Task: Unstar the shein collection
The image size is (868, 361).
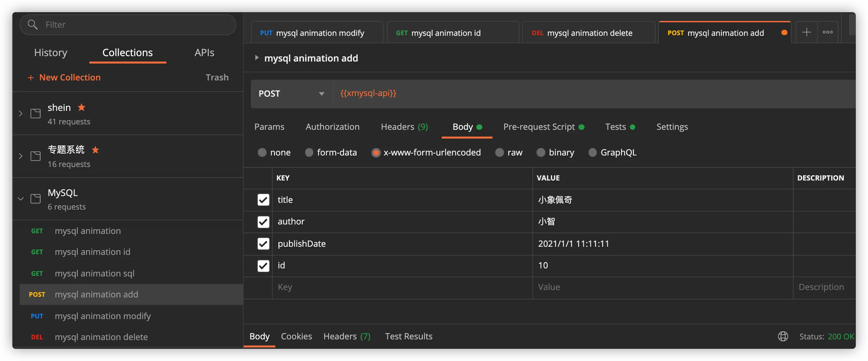Action: [x=82, y=107]
